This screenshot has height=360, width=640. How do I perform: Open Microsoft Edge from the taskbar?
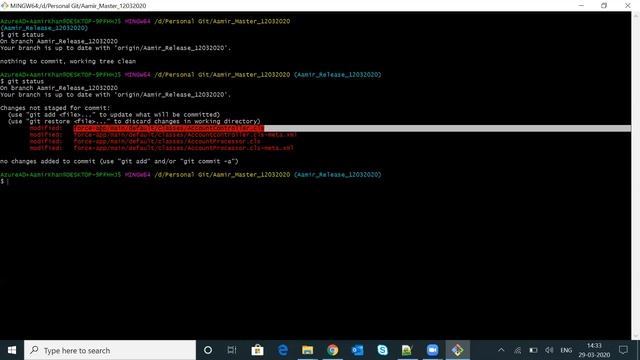(x=282, y=350)
